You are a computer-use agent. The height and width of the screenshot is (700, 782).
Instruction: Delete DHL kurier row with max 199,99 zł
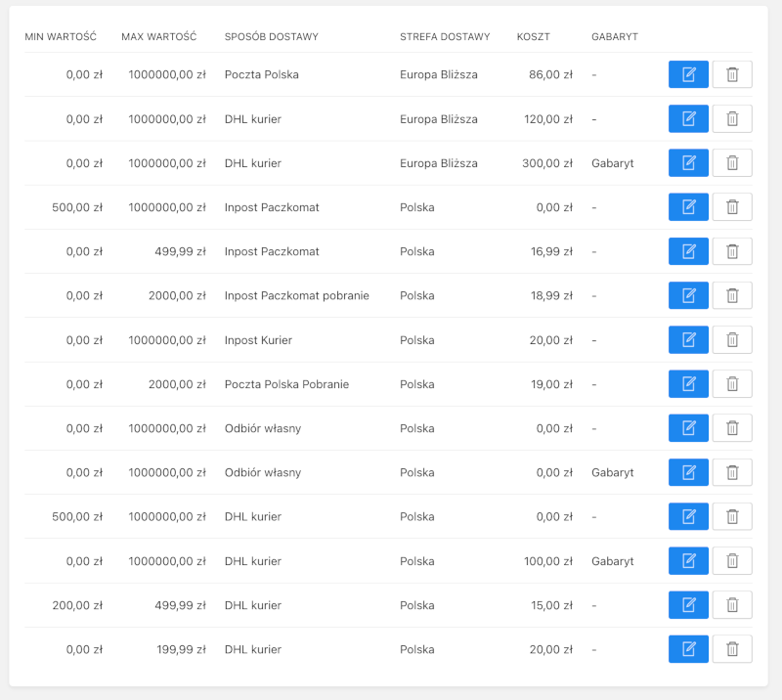[732, 649]
